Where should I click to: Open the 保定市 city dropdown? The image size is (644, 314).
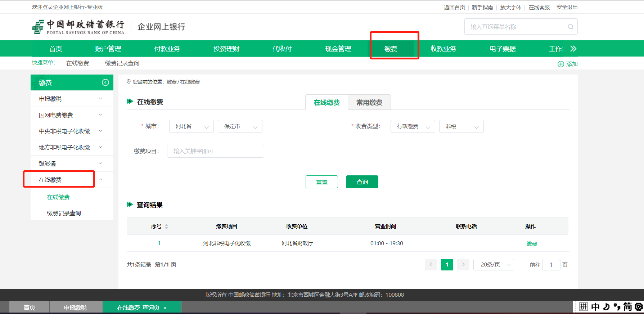pos(240,126)
